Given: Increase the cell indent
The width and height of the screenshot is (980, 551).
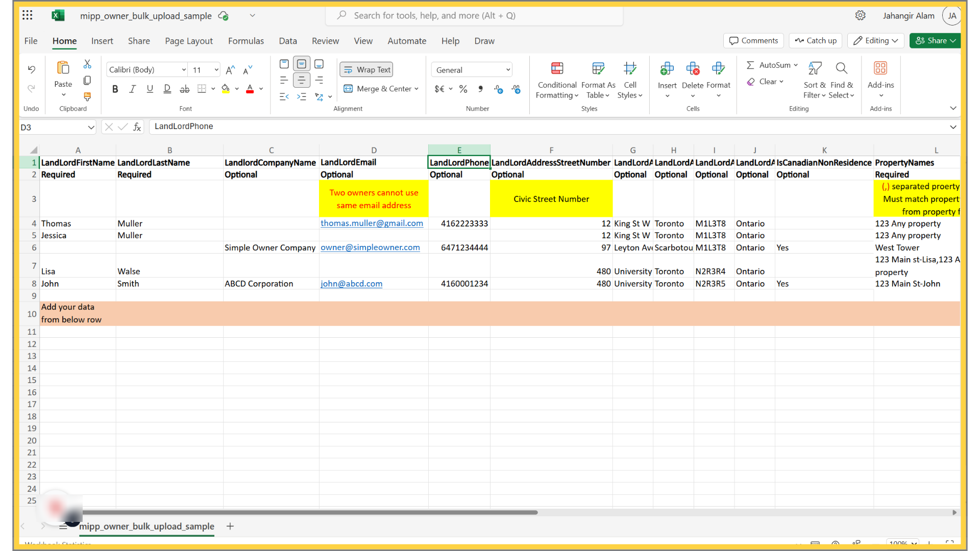Looking at the screenshot, I should pyautogui.click(x=302, y=96).
